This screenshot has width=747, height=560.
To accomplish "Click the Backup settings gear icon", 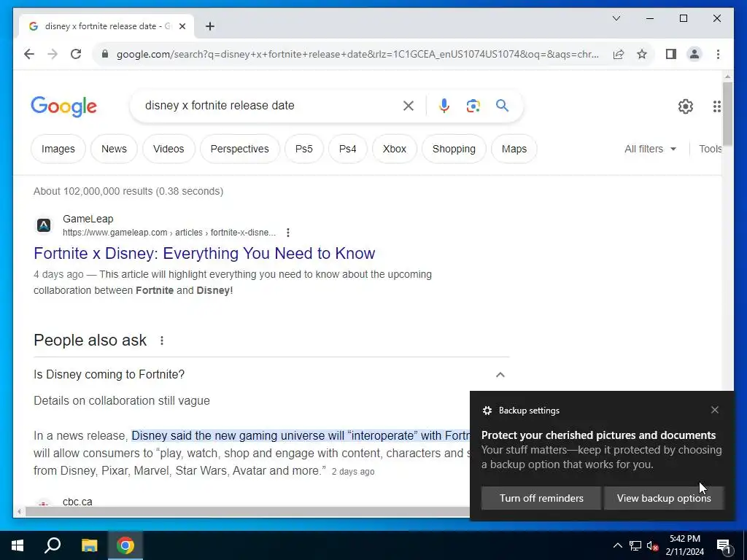I will (x=487, y=411).
